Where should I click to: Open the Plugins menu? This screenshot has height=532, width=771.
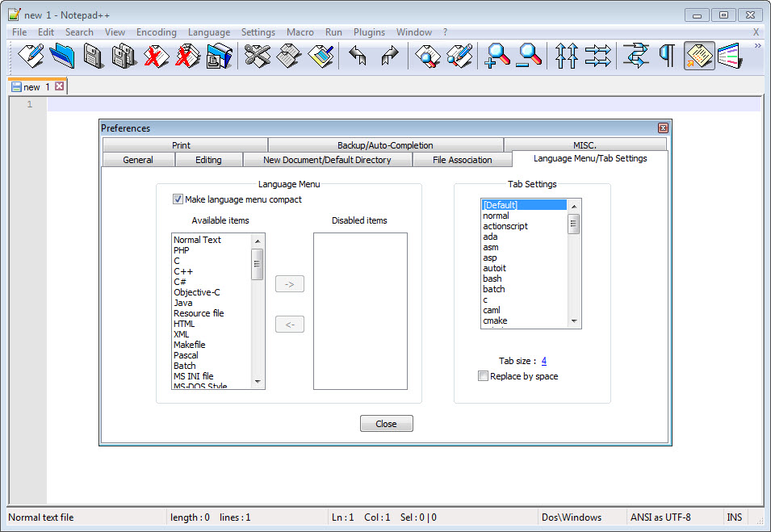[369, 32]
